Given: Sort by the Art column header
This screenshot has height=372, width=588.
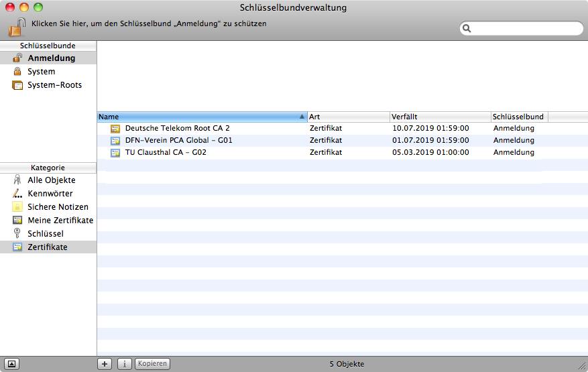Looking at the screenshot, I should pos(348,117).
